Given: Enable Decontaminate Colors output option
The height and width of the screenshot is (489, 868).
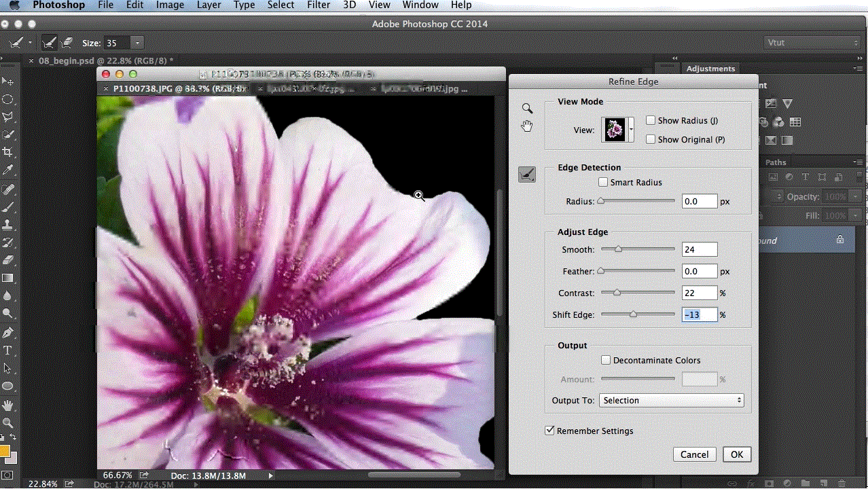Looking at the screenshot, I should pos(605,360).
